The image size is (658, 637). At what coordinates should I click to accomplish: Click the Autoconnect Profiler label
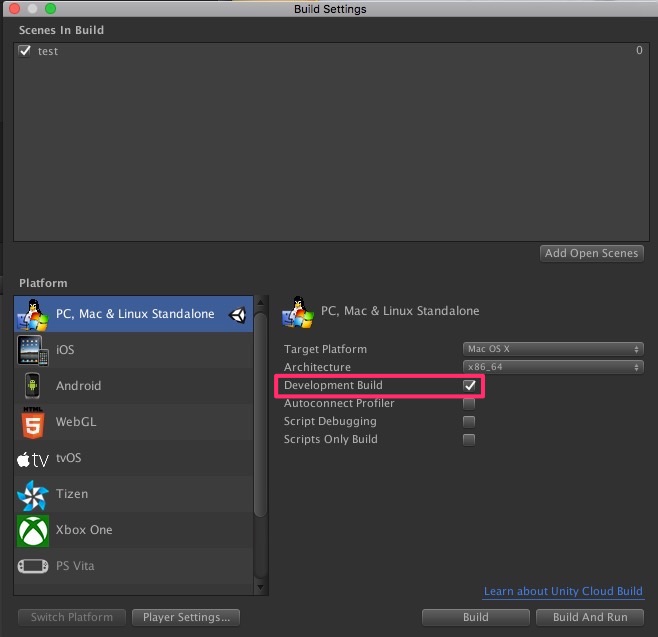pos(339,403)
